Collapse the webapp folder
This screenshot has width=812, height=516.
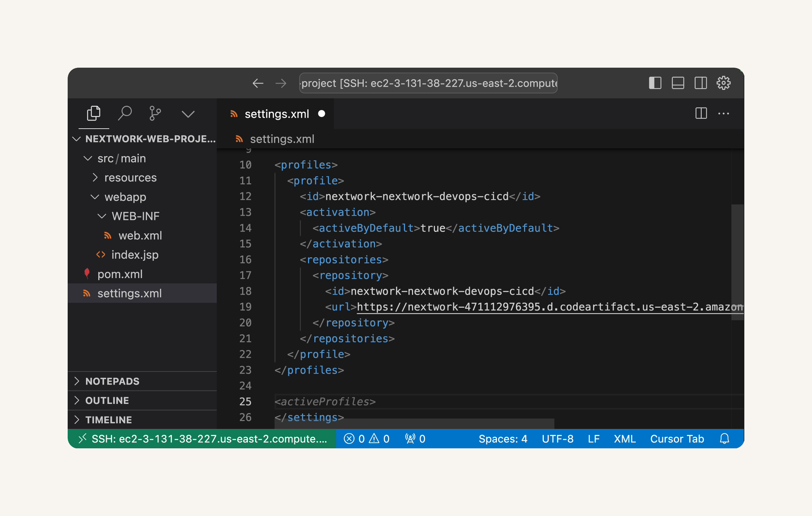coord(142,197)
